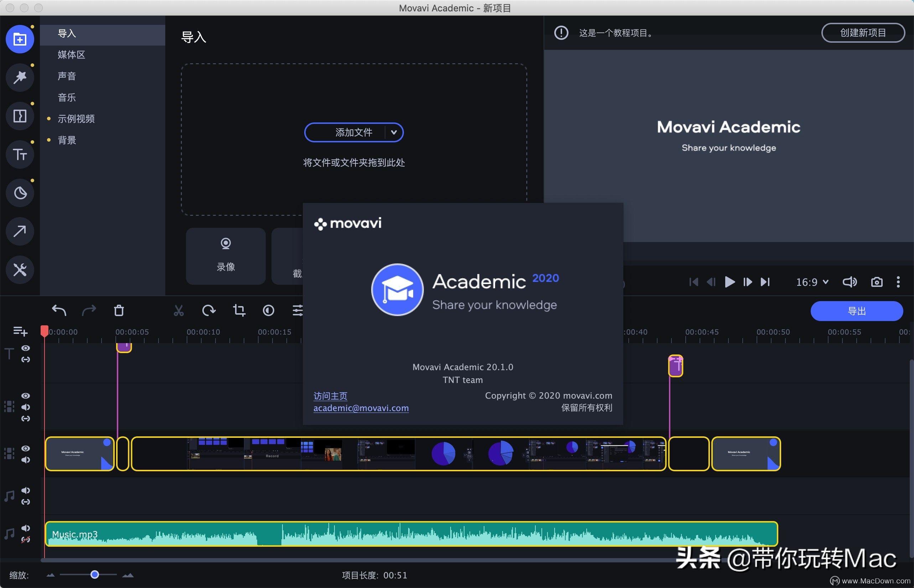914x588 pixels.
Task: Select the first Movavi Academic intro clip
Action: [x=79, y=453]
